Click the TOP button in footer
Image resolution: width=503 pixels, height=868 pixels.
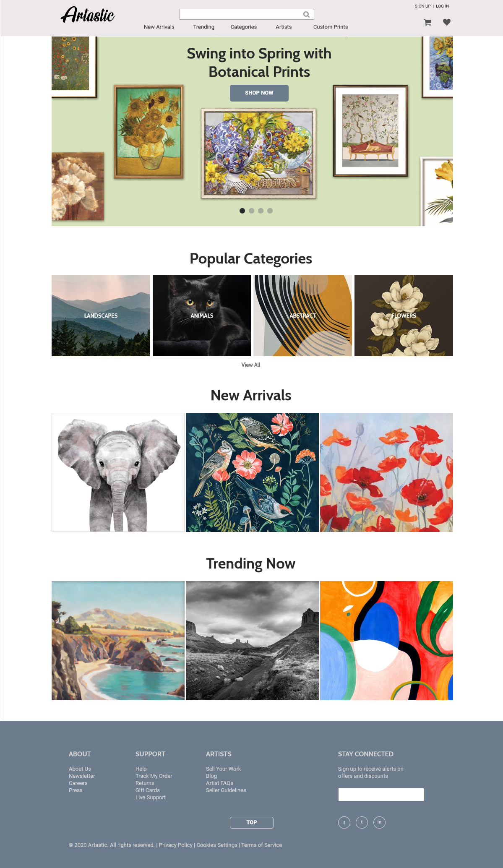coord(252,822)
